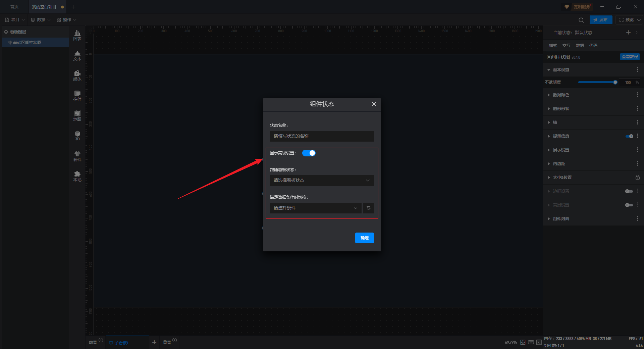Click the 发布 button
The image size is (644, 349).
click(601, 20)
